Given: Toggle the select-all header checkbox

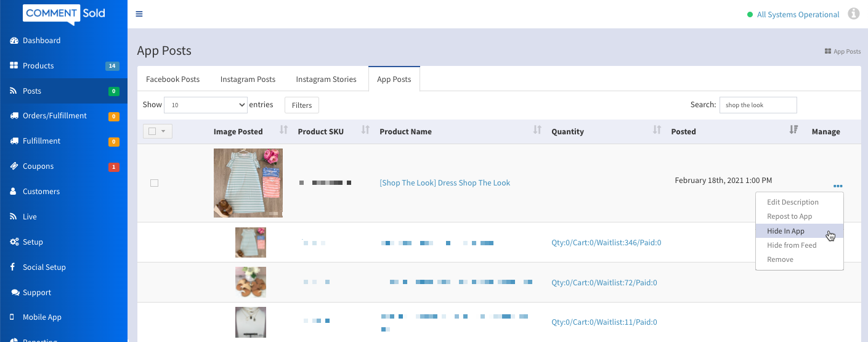Looking at the screenshot, I should pos(152,131).
